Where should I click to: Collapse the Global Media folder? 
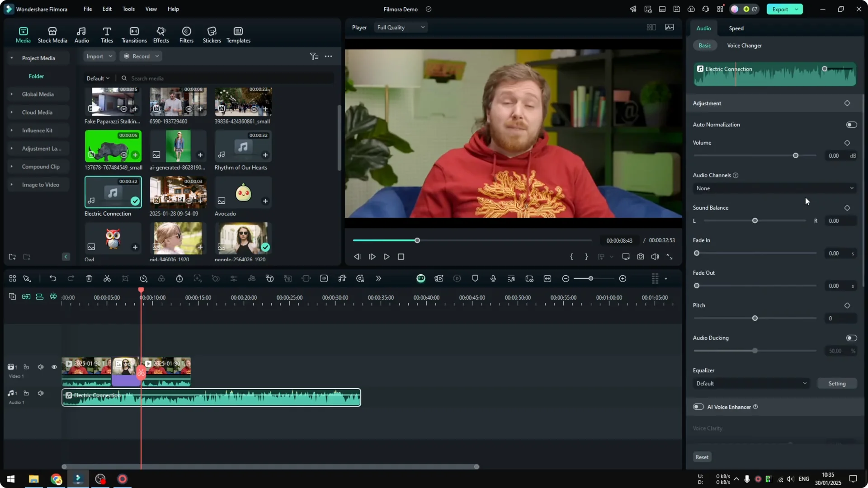pyautogui.click(x=11, y=94)
